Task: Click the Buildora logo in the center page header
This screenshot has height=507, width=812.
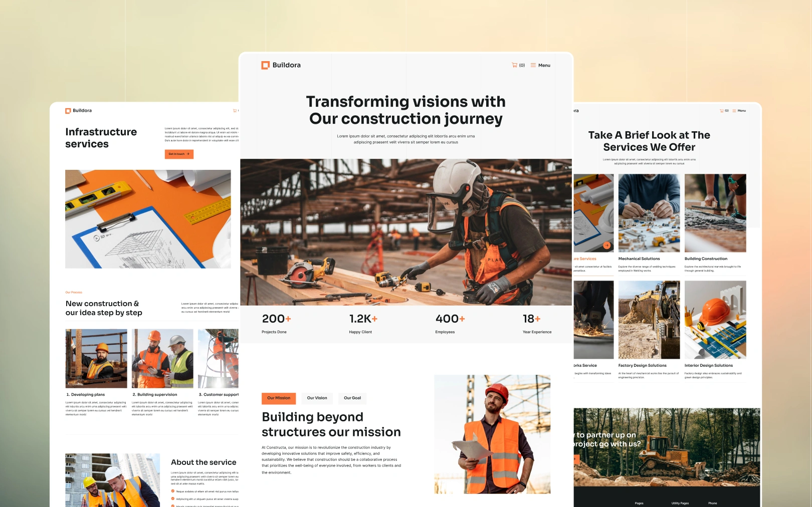Action: click(x=281, y=65)
